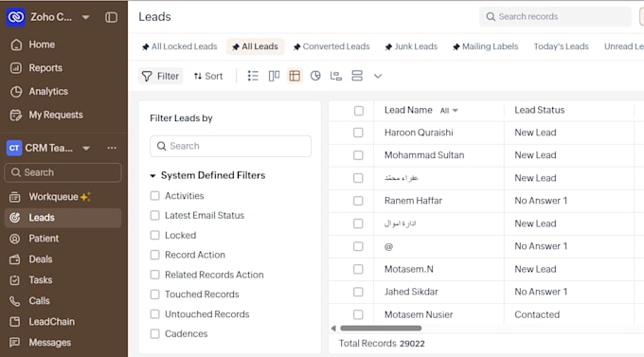Switch to stacked card view icon

point(357,76)
